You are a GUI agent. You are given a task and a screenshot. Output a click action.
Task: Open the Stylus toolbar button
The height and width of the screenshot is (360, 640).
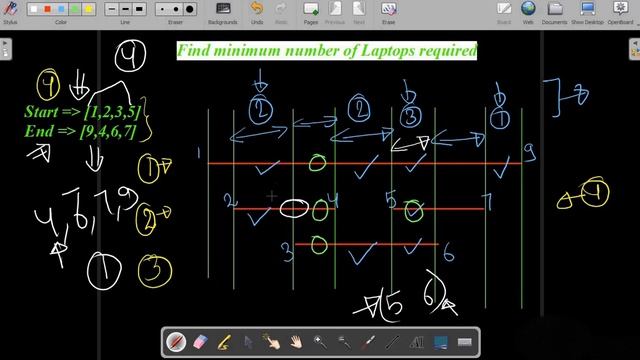pyautogui.click(x=10, y=12)
